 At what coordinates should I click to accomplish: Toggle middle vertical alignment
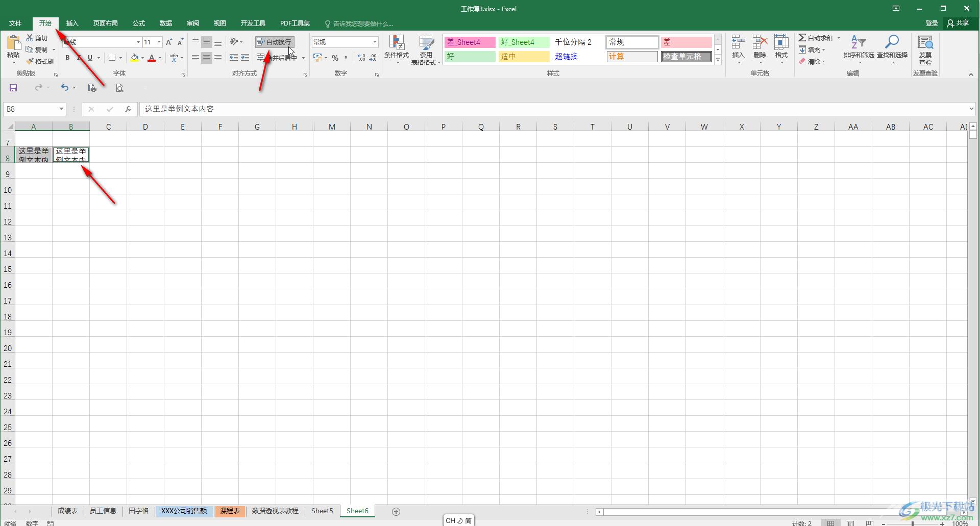pyautogui.click(x=207, y=42)
